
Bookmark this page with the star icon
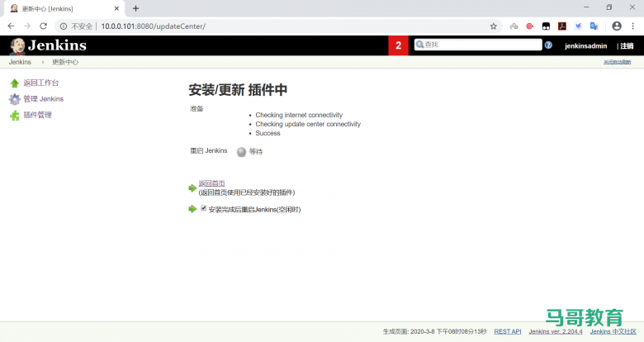(493, 26)
